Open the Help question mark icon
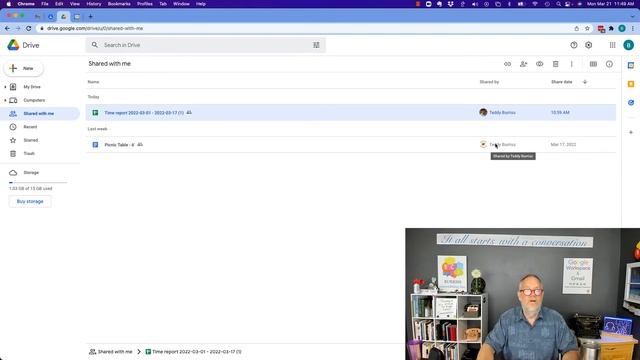The width and height of the screenshot is (640, 360). point(574,45)
